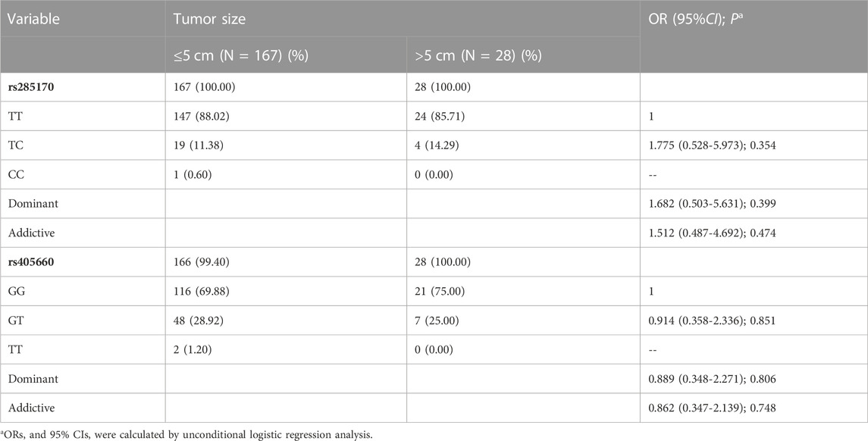Select cell value 24 (85.71)
Image resolution: width=868 pixels, height=441 pixels.
pos(442,116)
